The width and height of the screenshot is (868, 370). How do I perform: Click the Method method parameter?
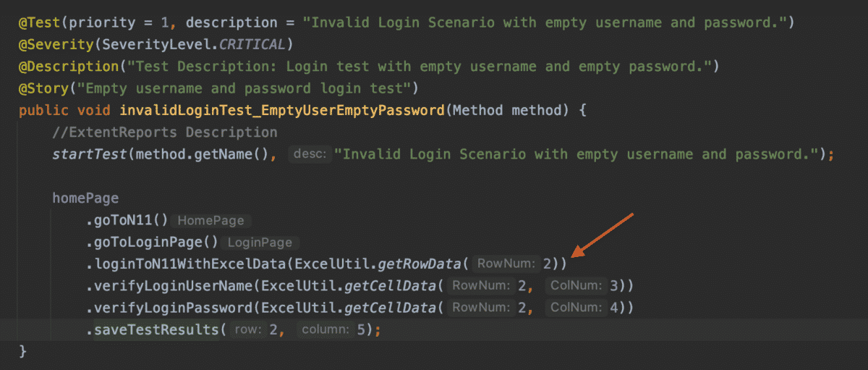[506, 112]
